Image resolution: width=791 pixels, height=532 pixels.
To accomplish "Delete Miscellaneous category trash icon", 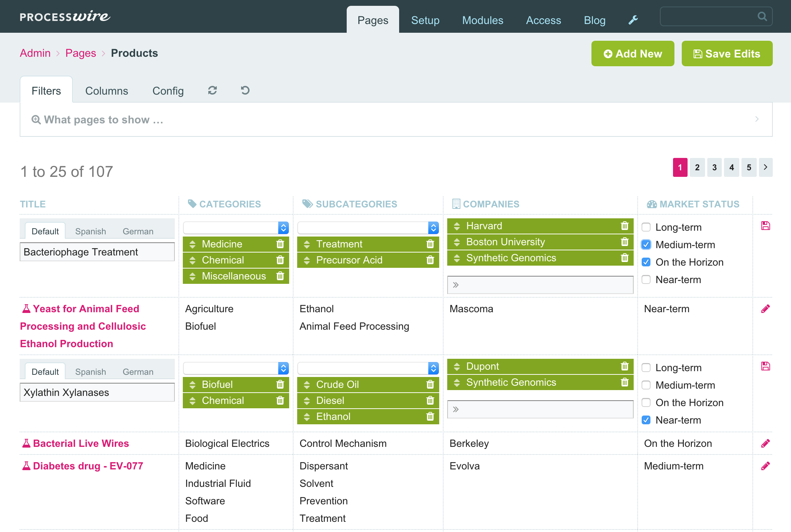I will click(x=280, y=276).
